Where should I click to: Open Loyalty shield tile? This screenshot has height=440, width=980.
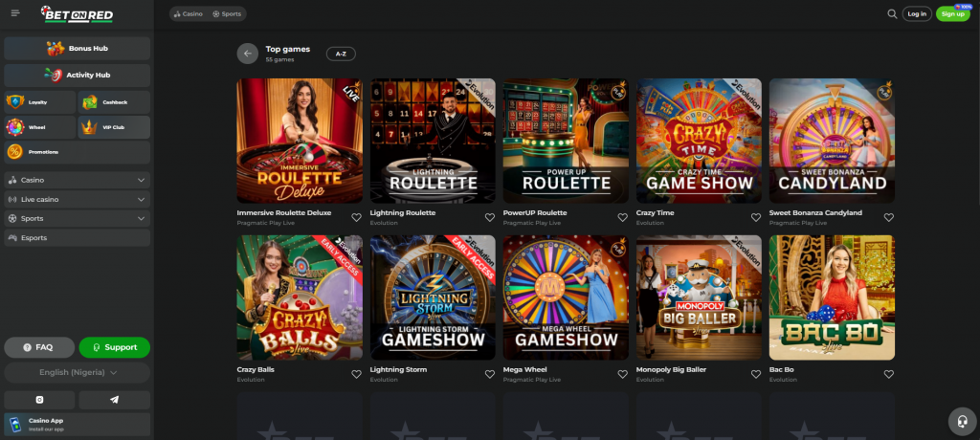(40, 102)
